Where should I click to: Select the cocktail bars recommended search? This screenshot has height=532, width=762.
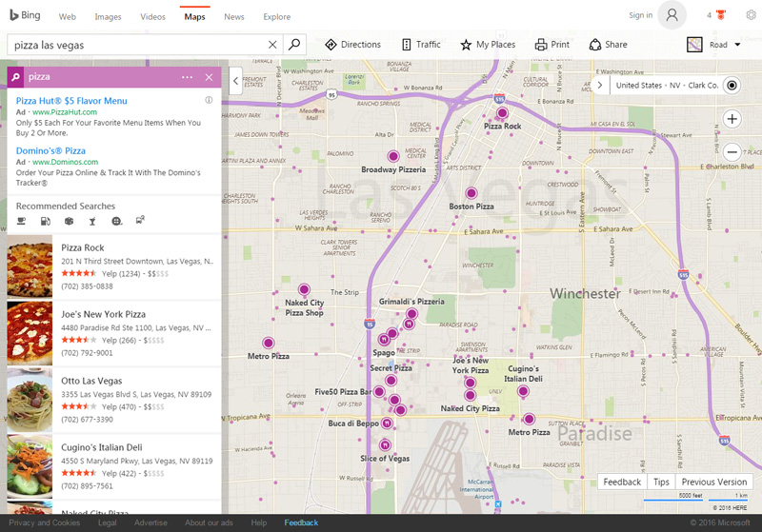(x=92, y=222)
